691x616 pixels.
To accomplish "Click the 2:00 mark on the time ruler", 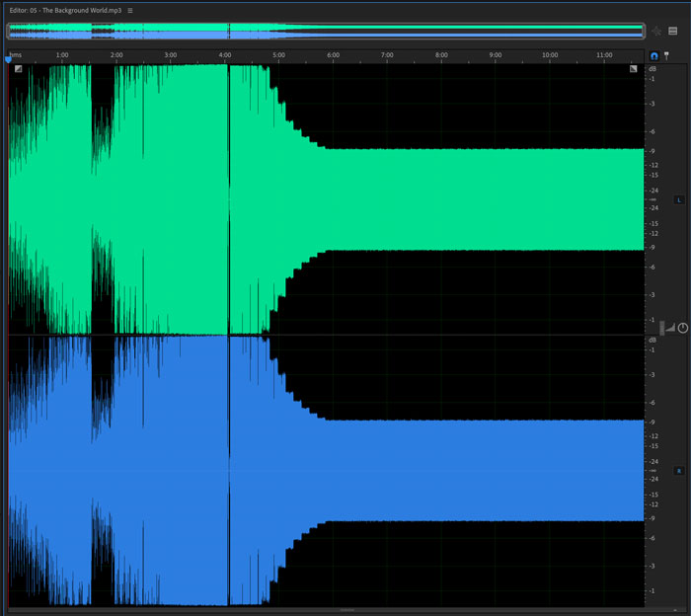I will point(116,55).
